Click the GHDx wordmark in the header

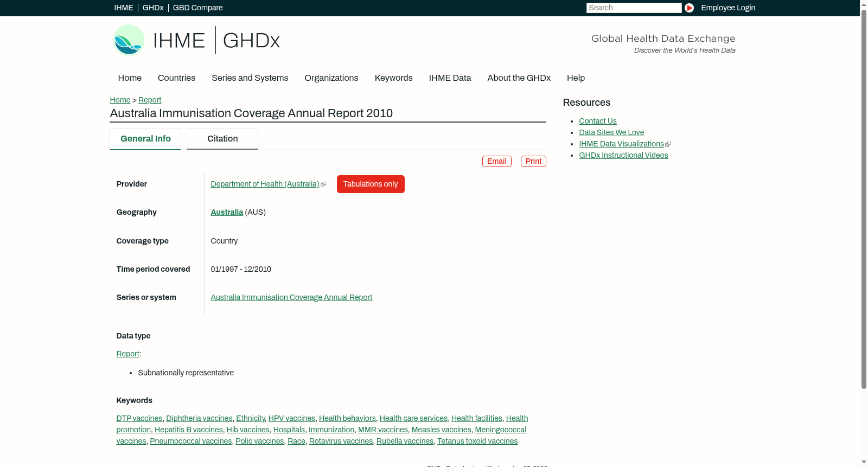[x=251, y=41]
